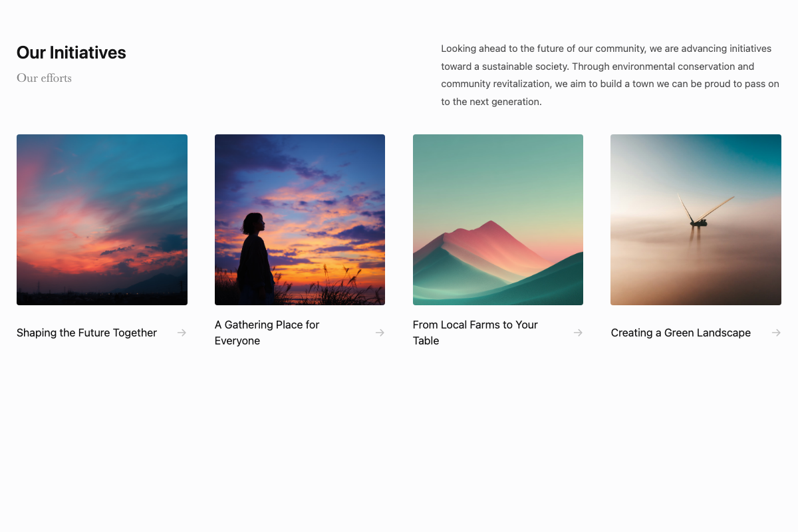Open the pink and teal mountain illustration

(498, 219)
